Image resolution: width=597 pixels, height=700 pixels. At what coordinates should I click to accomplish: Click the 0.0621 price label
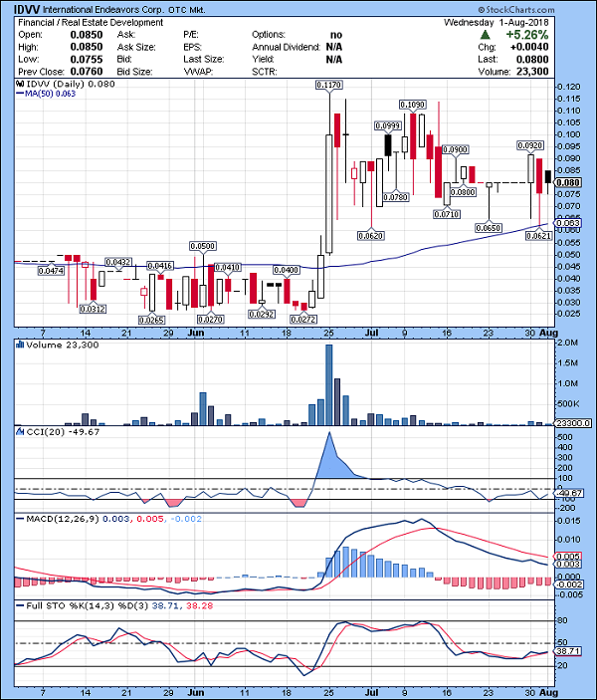pos(538,236)
